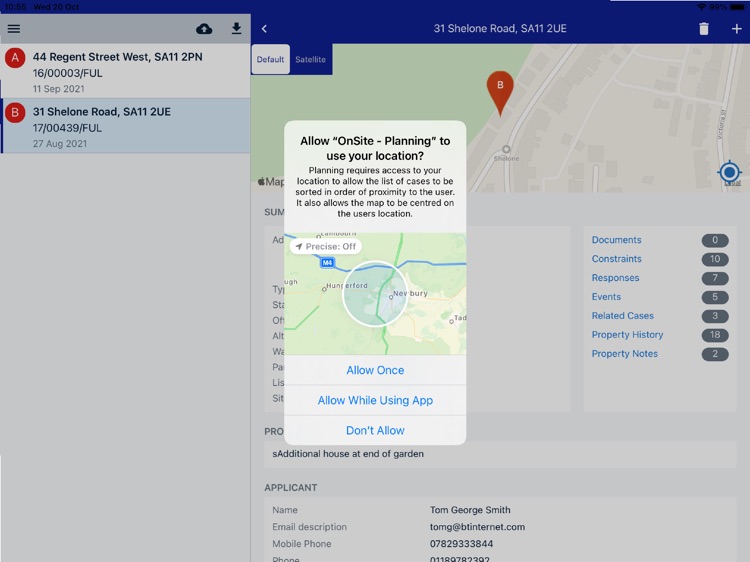750x562 pixels.
Task: Open the Documents link
Action: [x=616, y=240]
